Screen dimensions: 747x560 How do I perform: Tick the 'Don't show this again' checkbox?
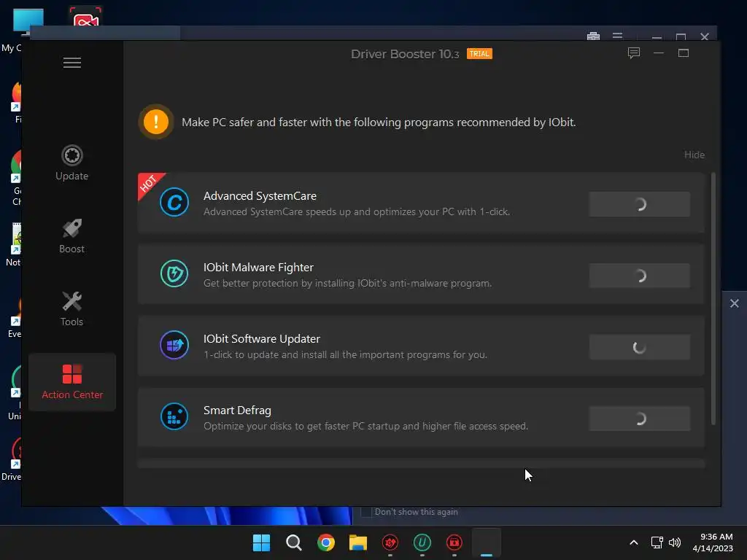(366, 512)
